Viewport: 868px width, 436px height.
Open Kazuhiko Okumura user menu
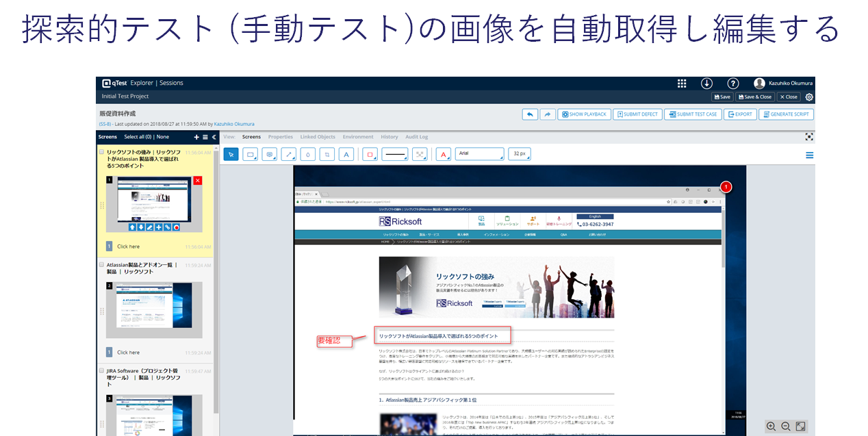pos(783,83)
